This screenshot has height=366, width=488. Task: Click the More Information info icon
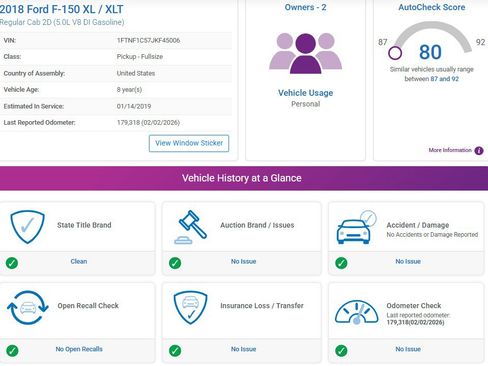click(x=479, y=151)
